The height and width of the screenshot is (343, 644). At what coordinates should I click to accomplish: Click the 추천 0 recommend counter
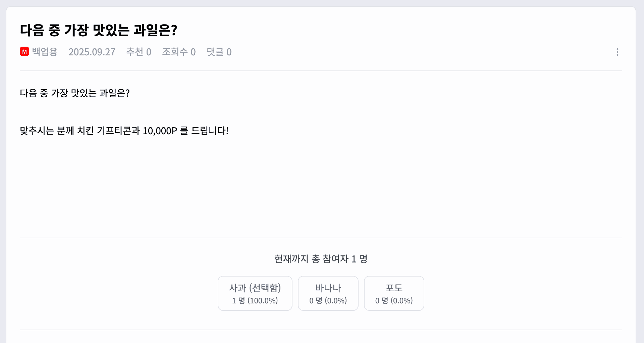(x=139, y=52)
